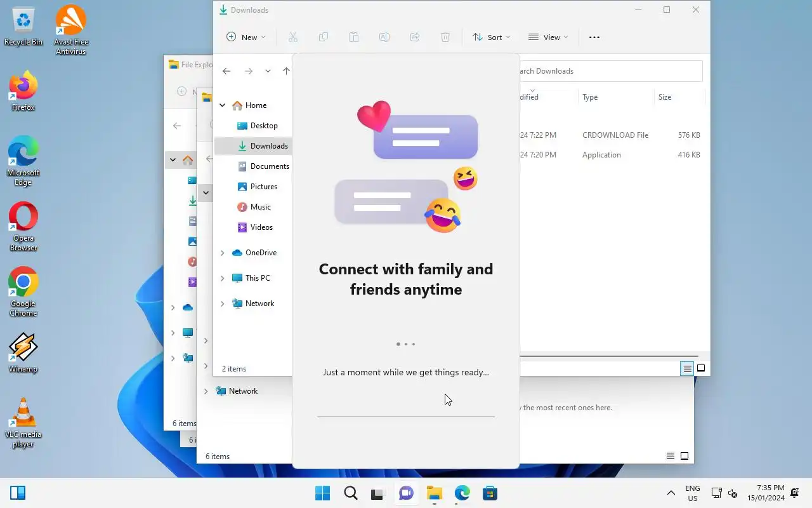812x508 pixels.
Task: Launch Winamp desktop shortcut
Action: (23, 353)
